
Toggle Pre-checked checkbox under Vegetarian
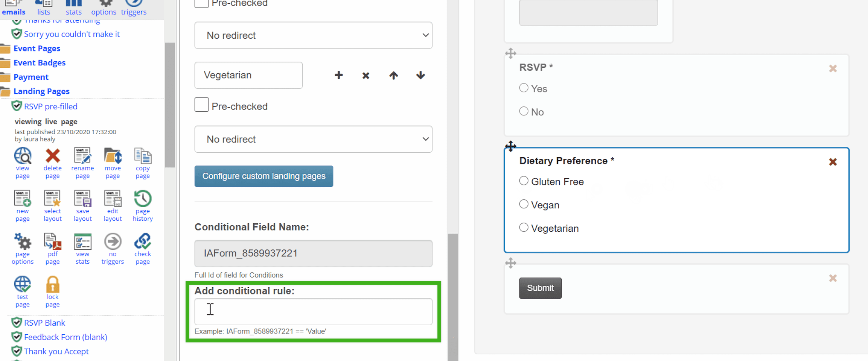201,105
